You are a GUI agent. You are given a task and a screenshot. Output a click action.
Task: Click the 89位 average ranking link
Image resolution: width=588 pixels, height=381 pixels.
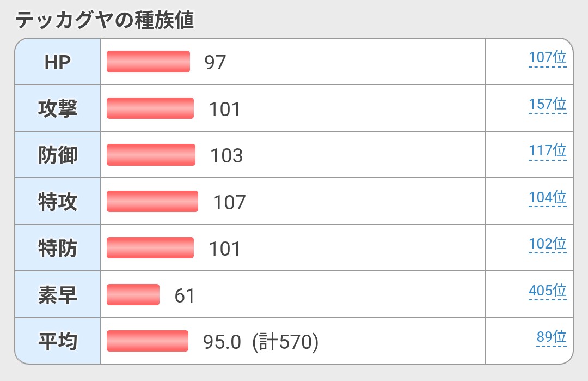[551, 337]
